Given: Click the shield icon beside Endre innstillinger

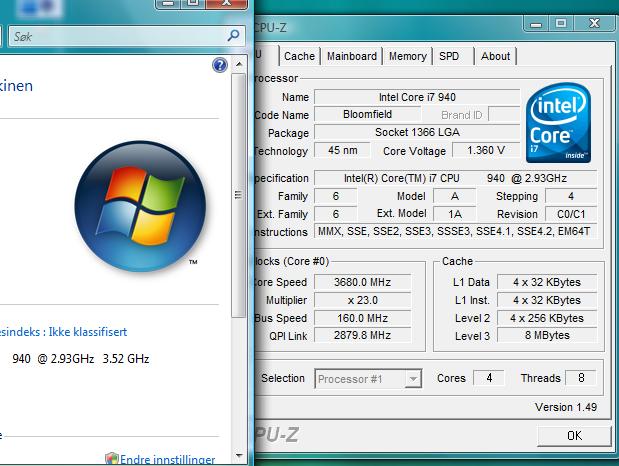Looking at the screenshot, I should coord(112,459).
